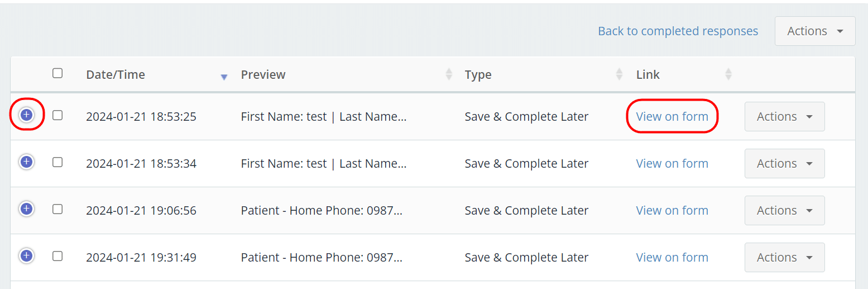The image size is (868, 289).
Task: Sort by the Type column arrows
Action: click(x=619, y=74)
